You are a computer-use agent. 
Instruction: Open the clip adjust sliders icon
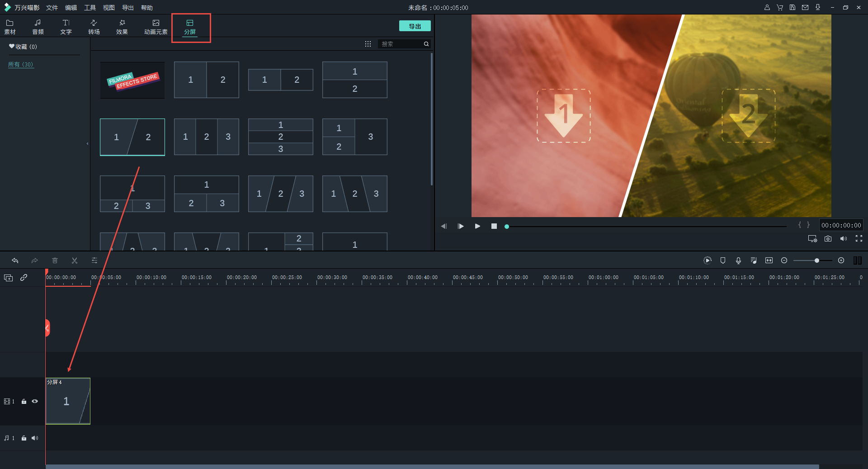[x=94, y=261]
